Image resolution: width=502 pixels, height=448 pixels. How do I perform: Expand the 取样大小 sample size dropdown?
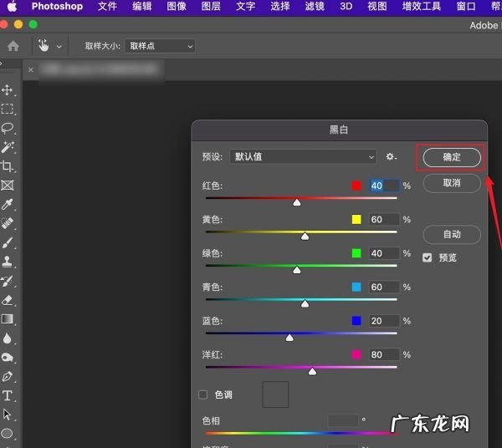(x=159, y=46)
